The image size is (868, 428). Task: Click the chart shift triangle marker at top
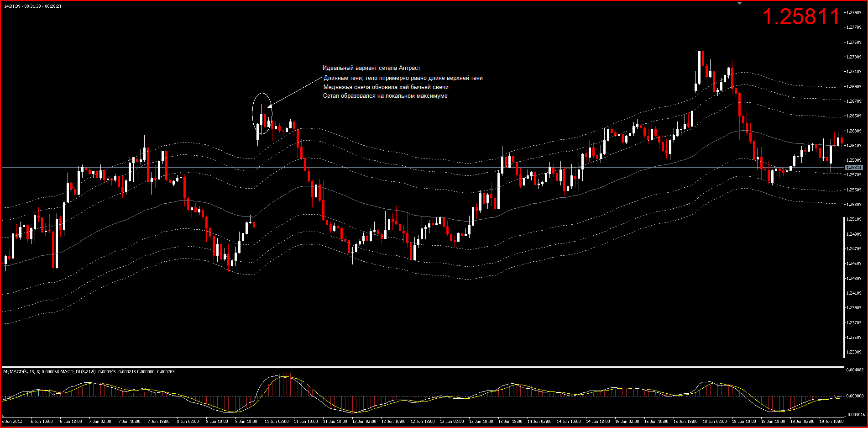tap(740, 3)
